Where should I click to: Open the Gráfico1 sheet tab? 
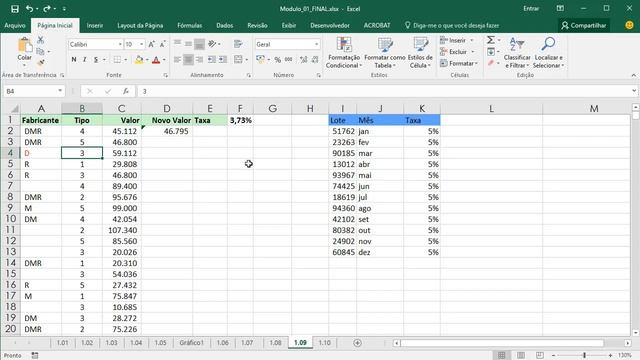[x=191, y=343]
